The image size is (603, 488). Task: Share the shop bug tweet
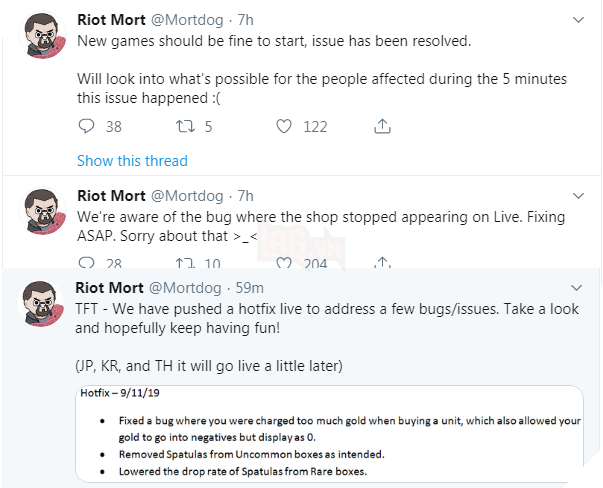click(x=382, y=263)
